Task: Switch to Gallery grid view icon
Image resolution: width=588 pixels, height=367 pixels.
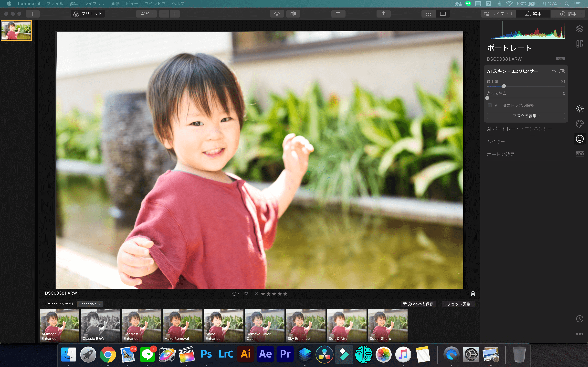Action: pyautogui.click(x=428, y=14)
